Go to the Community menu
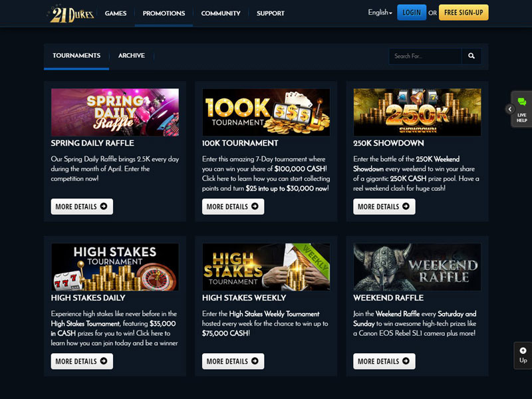Image resolution: width=532 pixels, height=399 pixels. pos(221,13)
